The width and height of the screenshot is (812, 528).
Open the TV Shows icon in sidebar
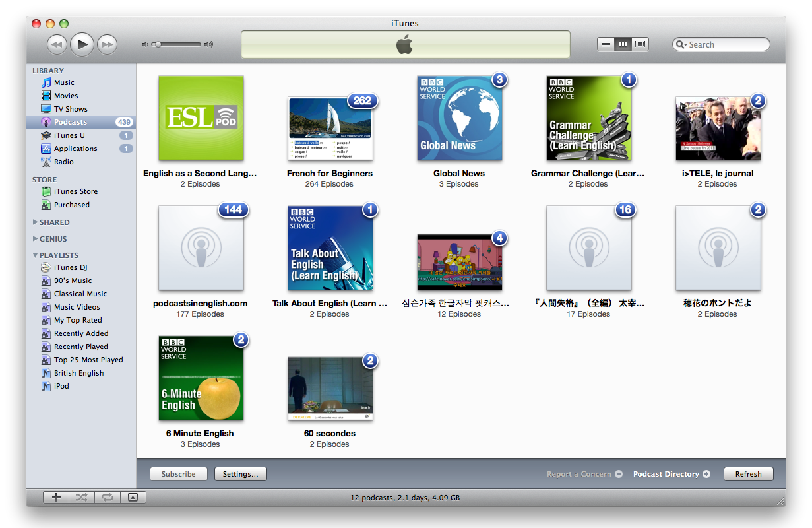click(x=46, y=109)
